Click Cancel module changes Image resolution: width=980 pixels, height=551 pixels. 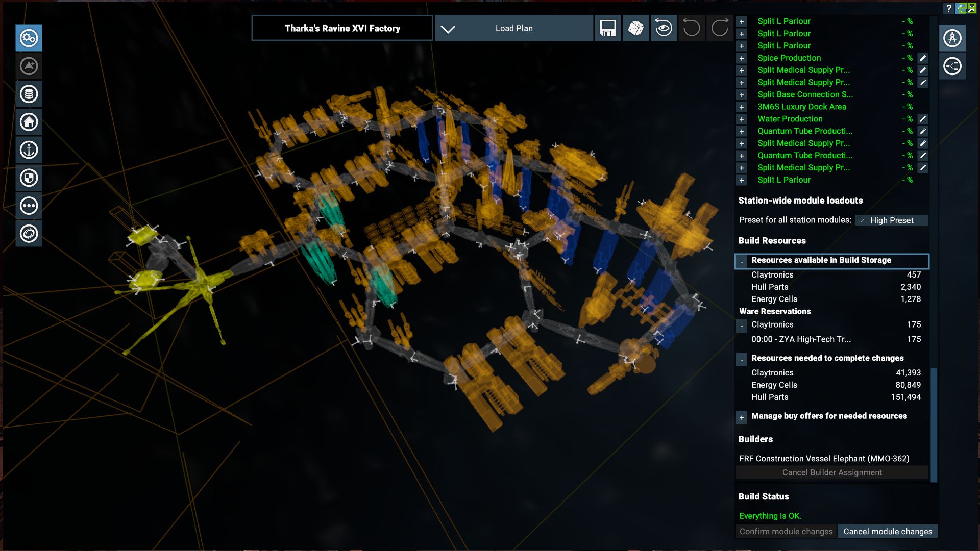tap(888, 531)
